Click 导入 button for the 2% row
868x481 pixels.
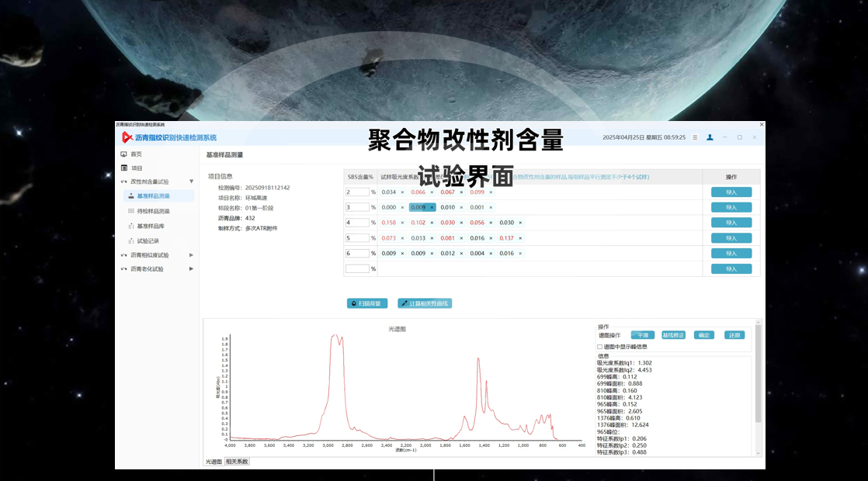point(731,192)
